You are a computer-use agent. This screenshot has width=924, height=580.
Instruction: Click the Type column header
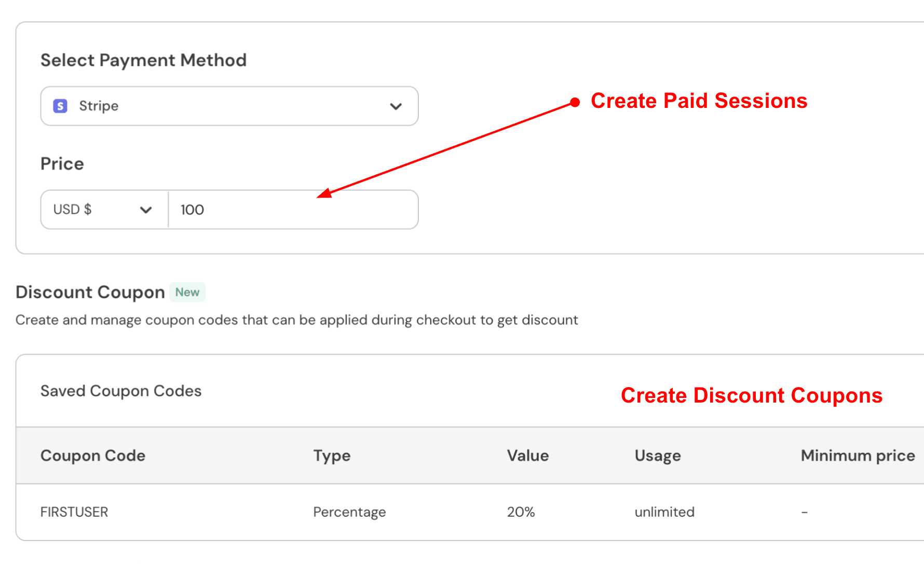tap(332, 456)
